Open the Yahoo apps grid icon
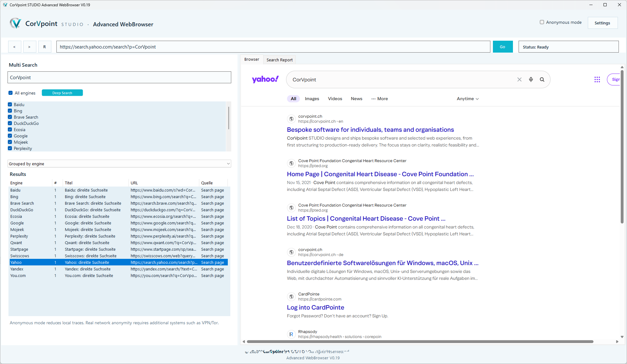The width and height of the screenshot is (627, 364). tap(597, 79)
